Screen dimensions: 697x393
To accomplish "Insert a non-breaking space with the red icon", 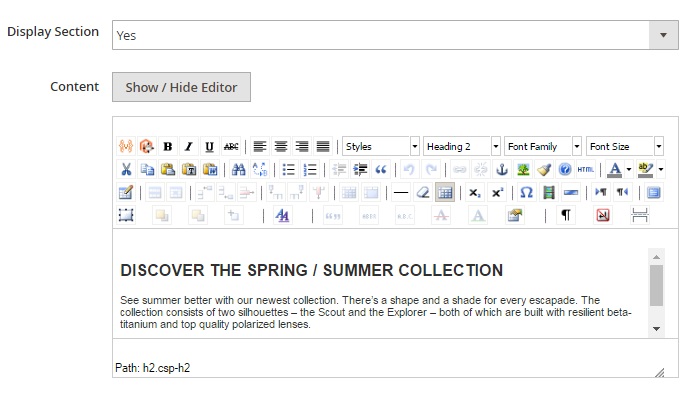I will [x=603, y=216].
